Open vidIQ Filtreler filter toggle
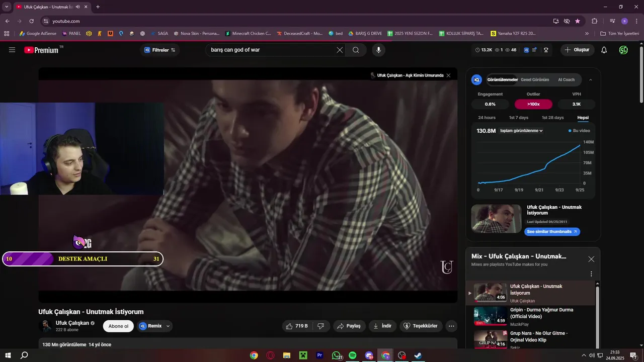The height and width of the screenshot is (362, 644). pos(159,50)
